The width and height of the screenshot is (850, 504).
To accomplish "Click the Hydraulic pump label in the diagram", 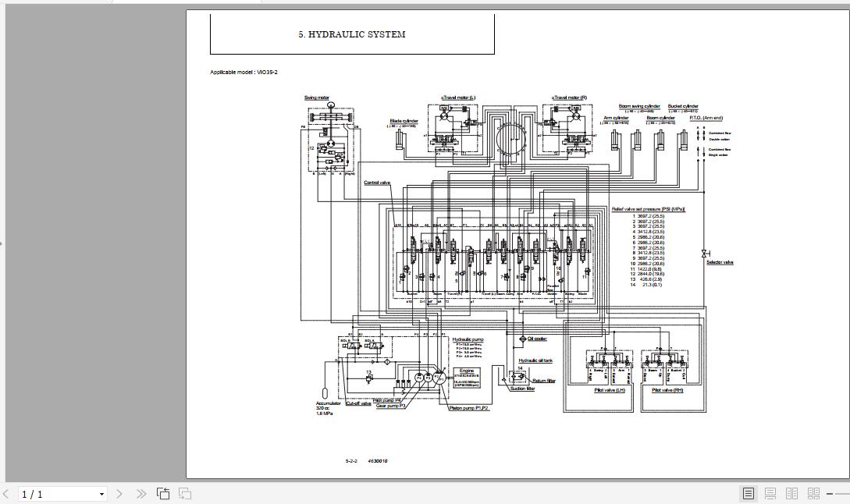I will click(469, 339).
